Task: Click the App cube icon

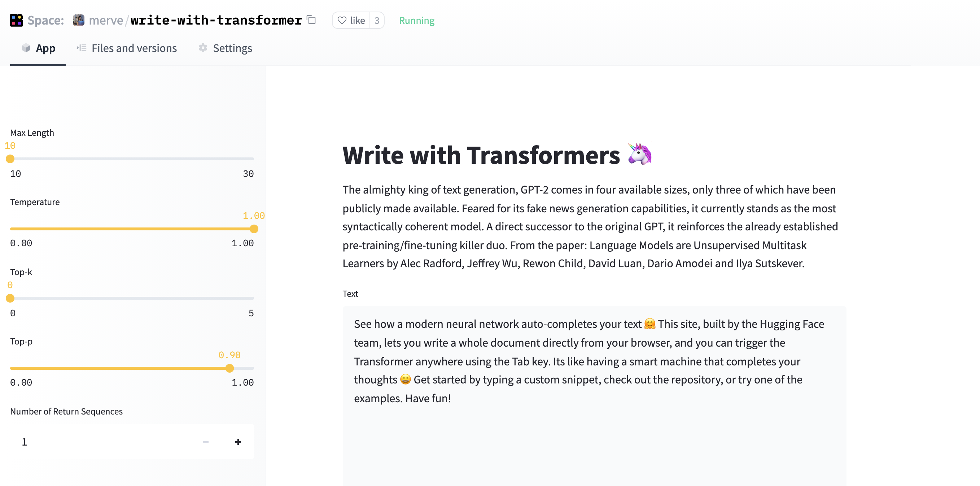Action: click(x=26, y=48)
